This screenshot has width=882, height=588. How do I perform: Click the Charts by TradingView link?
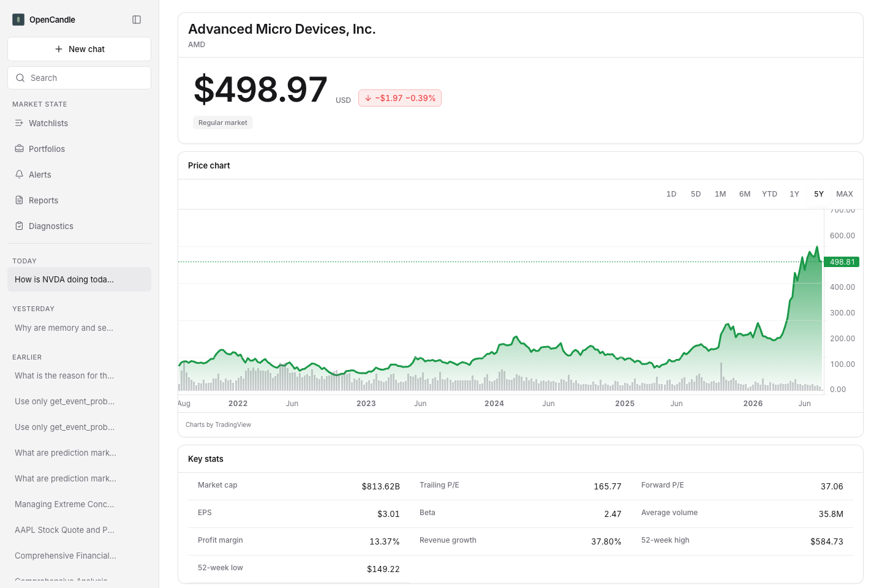218,424
